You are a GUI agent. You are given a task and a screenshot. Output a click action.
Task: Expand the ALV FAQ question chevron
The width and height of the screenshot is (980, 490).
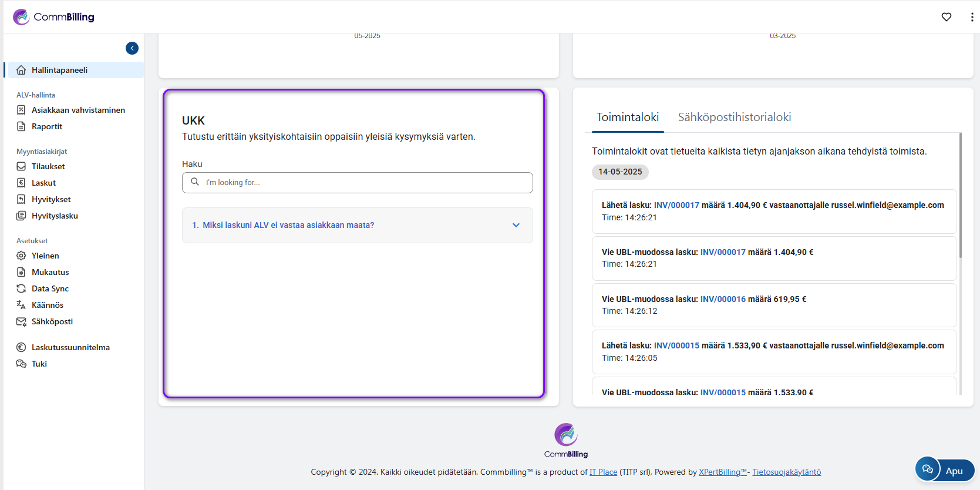[516, 225]
